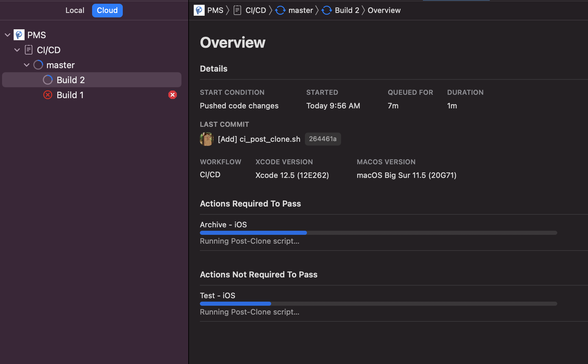Click the red error badge on Build 1 row

(x=173, y=95)
